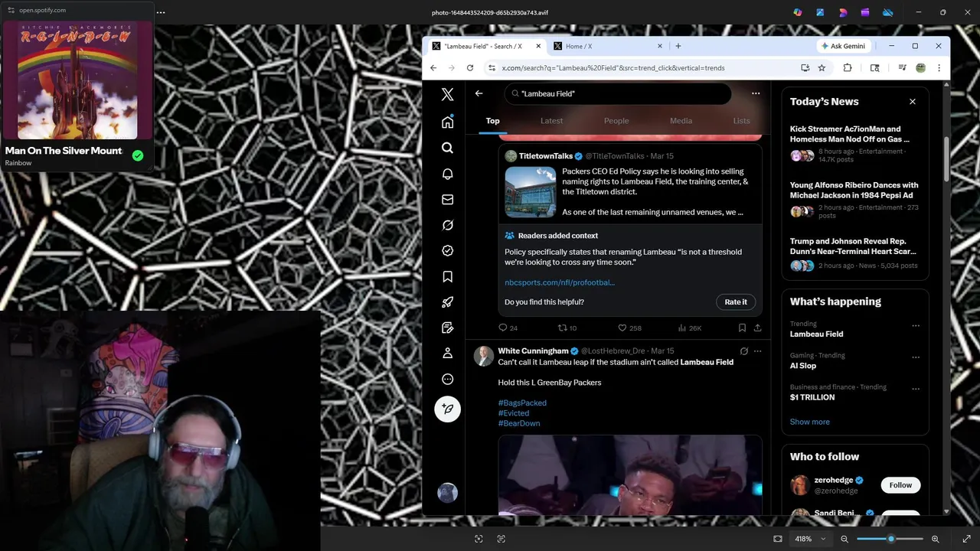Select the Top search tab
This screenshot has height=551, width=980.
tap(492, 121)
